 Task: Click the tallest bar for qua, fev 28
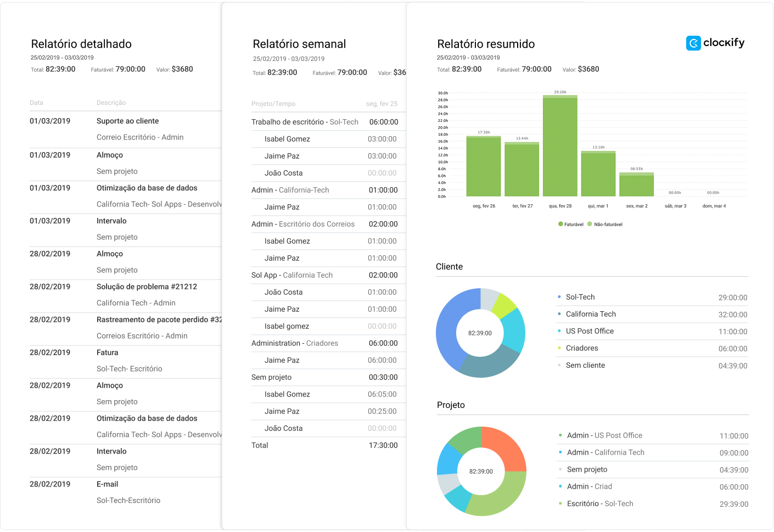point(560,146)
